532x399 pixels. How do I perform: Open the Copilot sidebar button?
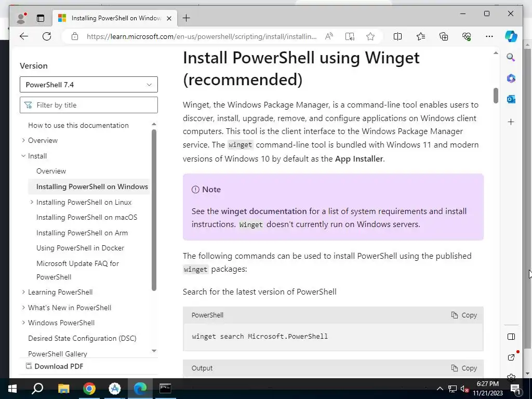pos(511,36)
